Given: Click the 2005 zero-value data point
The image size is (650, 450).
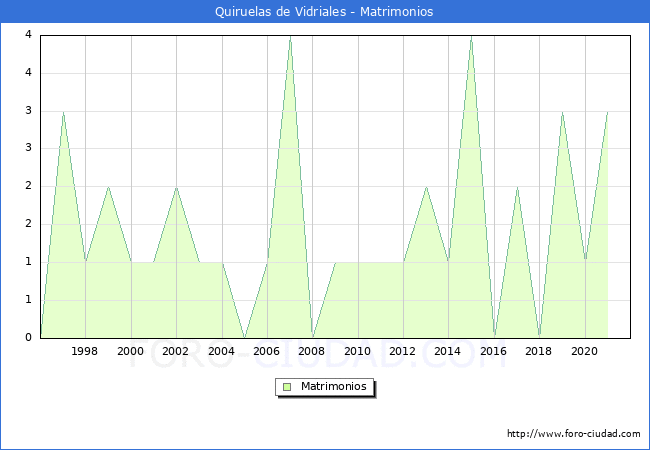Looking at the screenshot, I should (245, 338).
